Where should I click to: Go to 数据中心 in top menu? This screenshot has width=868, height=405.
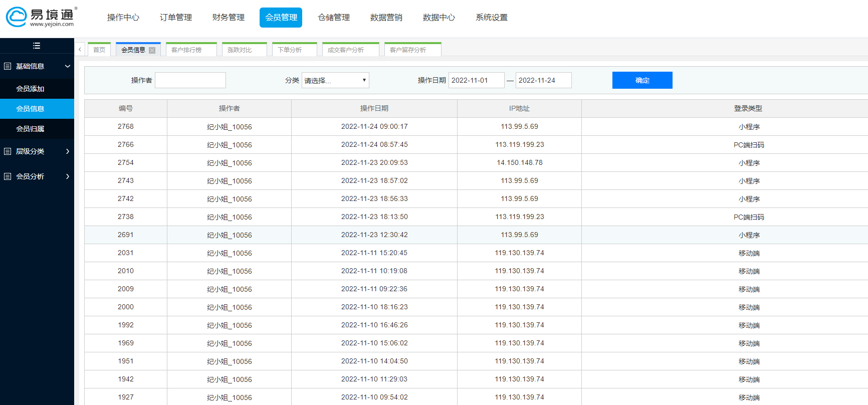click(x=439, y=18)
